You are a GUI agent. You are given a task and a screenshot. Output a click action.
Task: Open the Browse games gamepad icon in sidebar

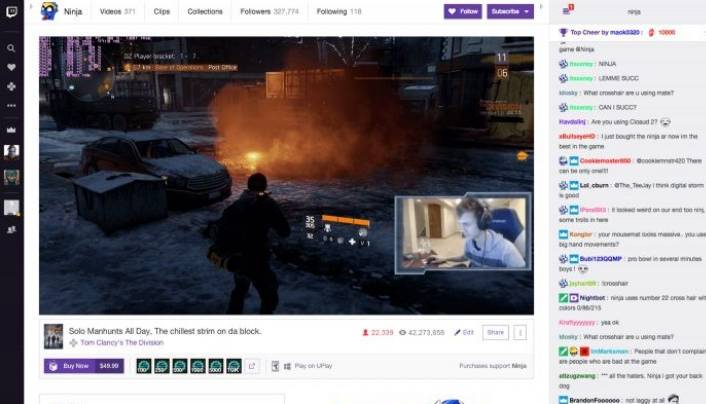pos(11,86)
